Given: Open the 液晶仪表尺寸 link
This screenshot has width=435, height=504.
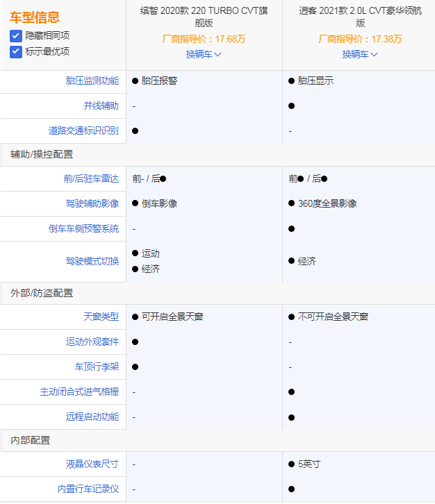Looking at the screenshot, I should pyautogui.click(x=92, y=464).
